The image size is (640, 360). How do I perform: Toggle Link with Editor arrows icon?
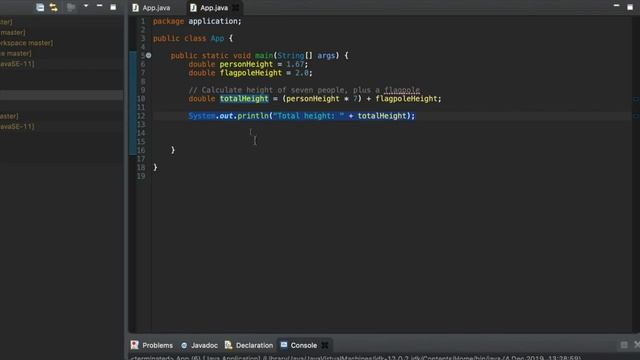(x=53, y=7)
